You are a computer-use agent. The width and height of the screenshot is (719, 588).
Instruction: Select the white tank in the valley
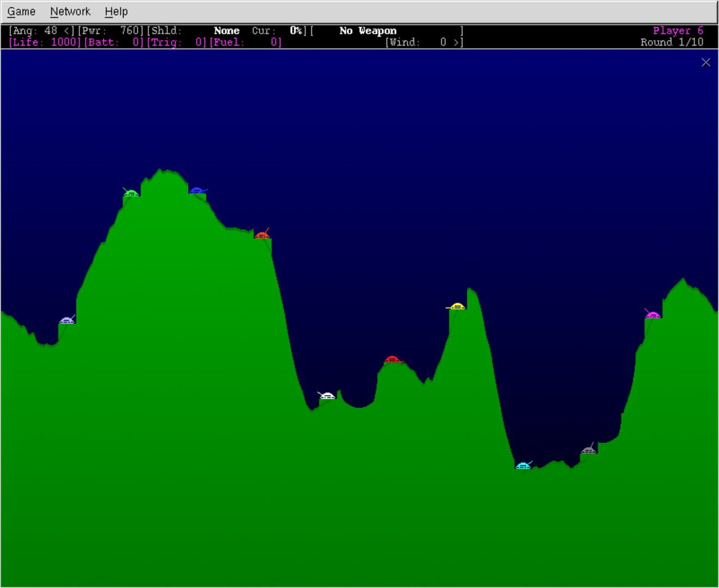[327, 396]
